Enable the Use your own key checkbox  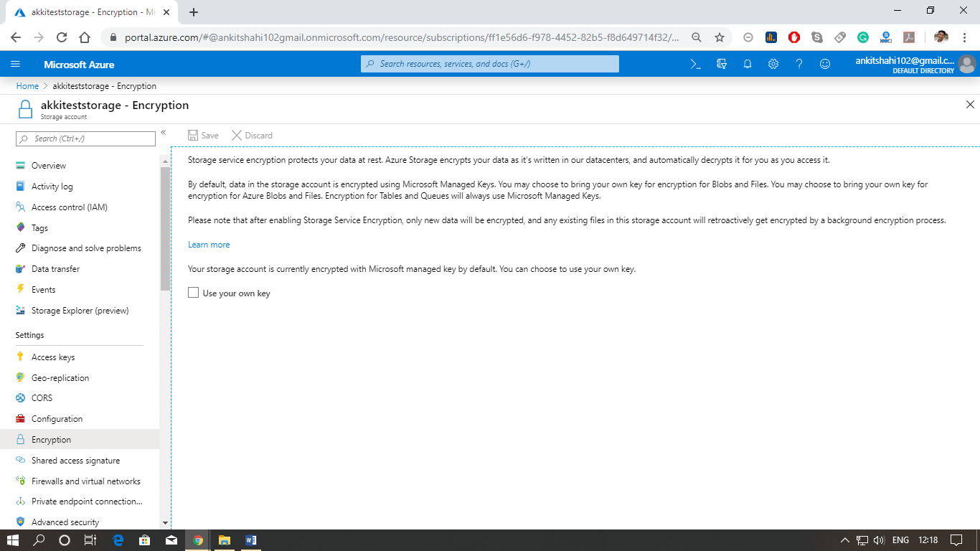[x=194, y=293]
